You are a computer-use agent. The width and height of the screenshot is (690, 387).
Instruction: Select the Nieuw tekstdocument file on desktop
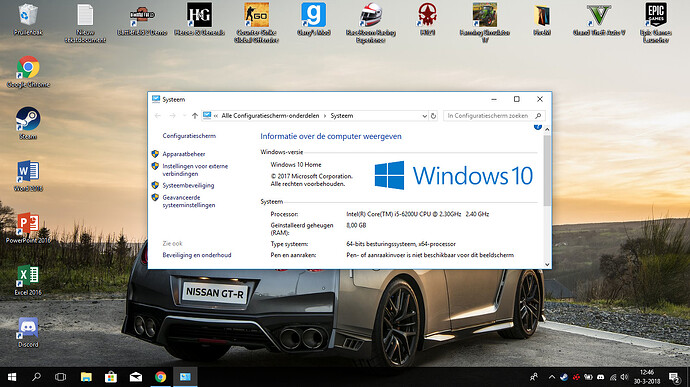coord(85,23)
